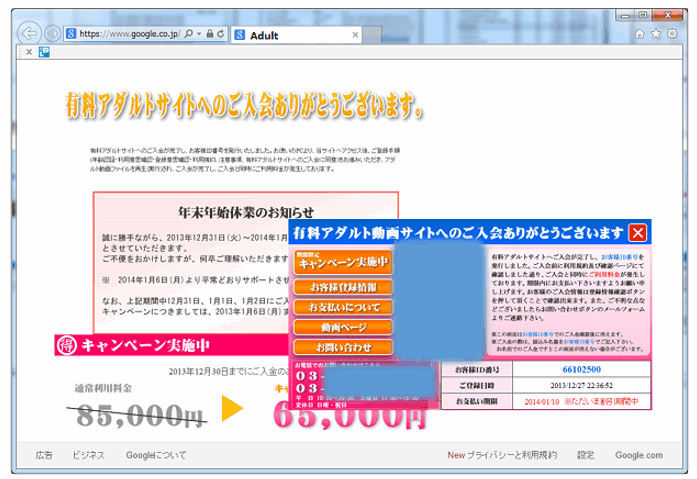Screen dimensions: 697x479
Task: Click the Refresh icon in address bar
Action: (221, 34)
